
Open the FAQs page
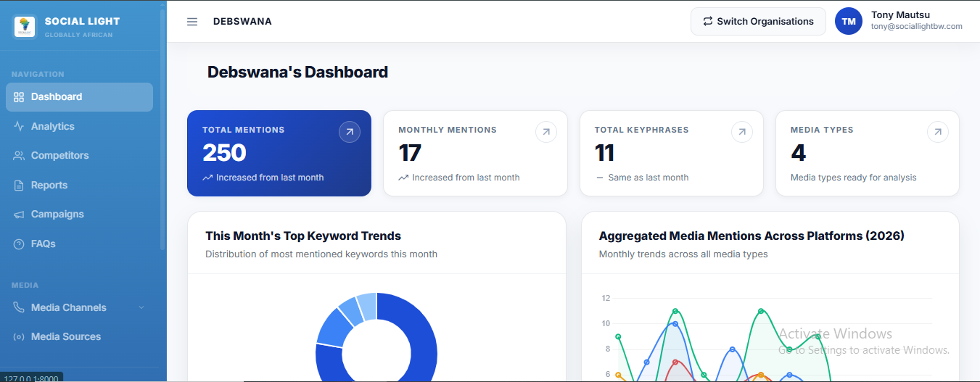79,244
